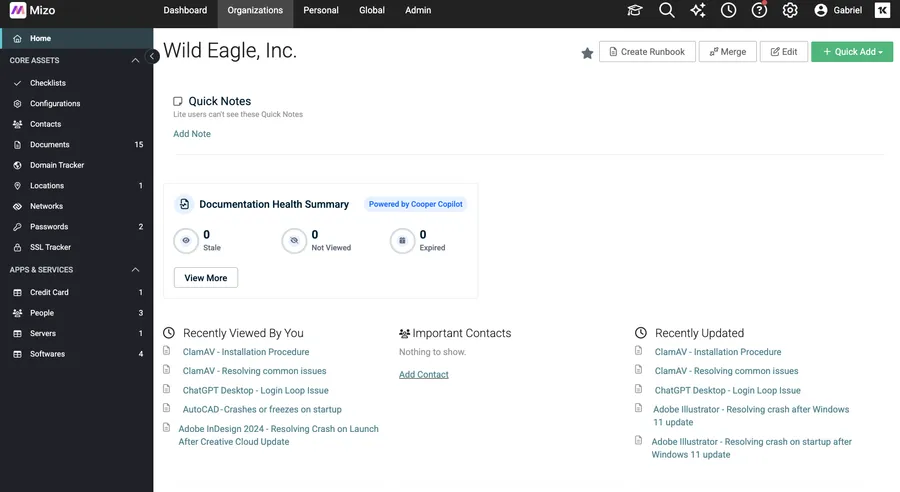This screenshot has width=900, height=492.
Task: Click the Servers table icon
Action: [x=17, y=334]
